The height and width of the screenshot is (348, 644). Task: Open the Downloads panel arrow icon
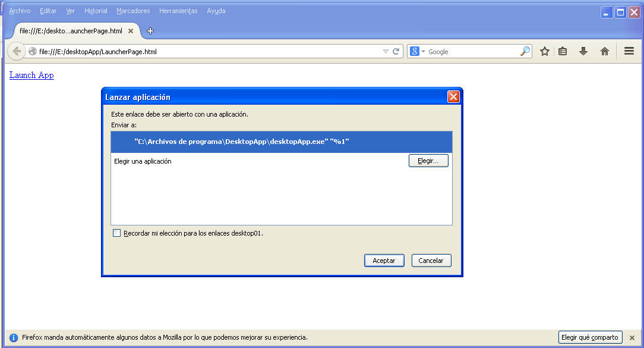583,51
